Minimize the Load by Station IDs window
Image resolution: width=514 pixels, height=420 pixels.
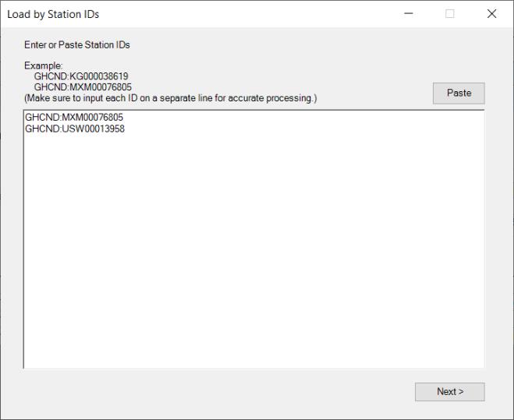[x=409, y=14]
